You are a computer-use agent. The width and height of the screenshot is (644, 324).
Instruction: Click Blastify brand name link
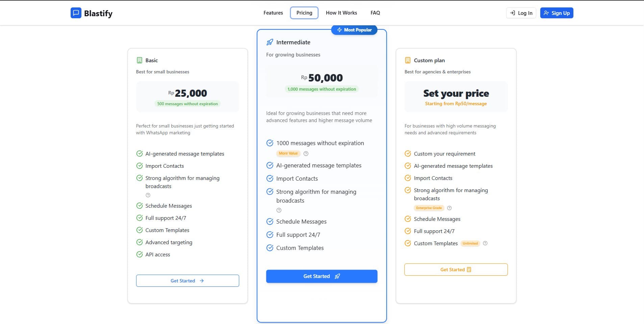(x=98, y=14)
